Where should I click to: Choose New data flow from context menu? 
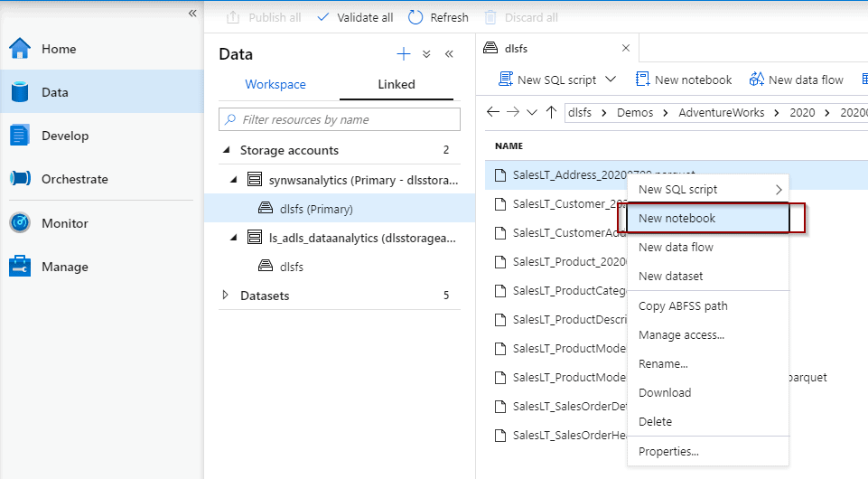[x=708, y=247]
